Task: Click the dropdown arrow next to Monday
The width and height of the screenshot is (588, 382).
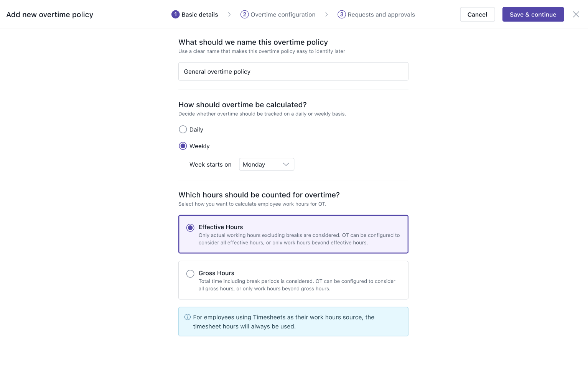Action: [286, 164]
